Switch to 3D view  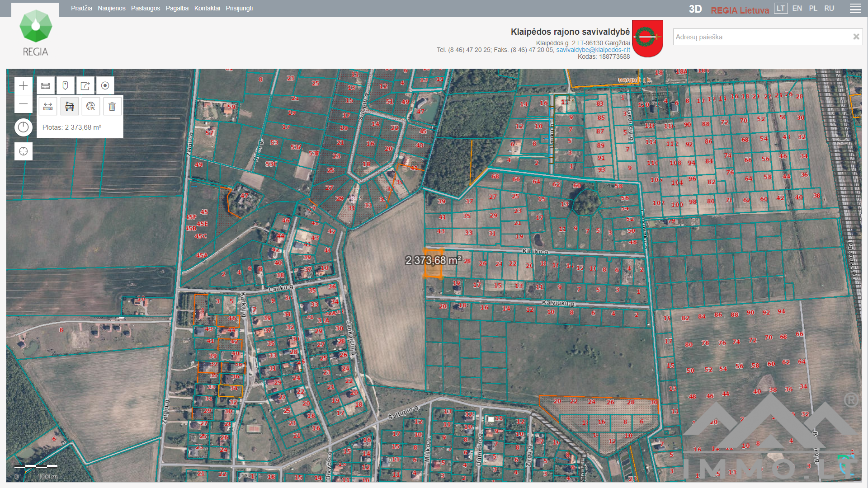(695, 9)
